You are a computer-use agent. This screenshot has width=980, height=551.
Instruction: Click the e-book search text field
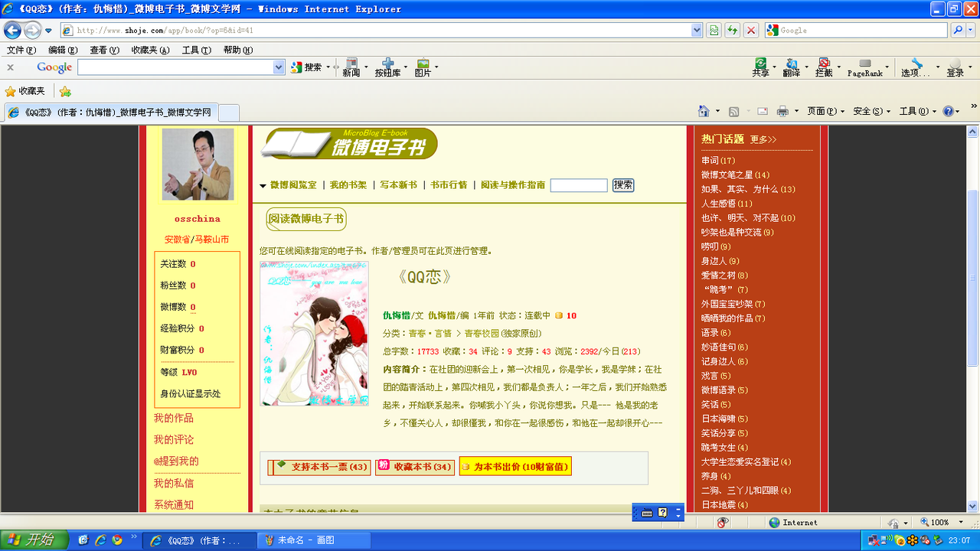click(x=579, y=185)
